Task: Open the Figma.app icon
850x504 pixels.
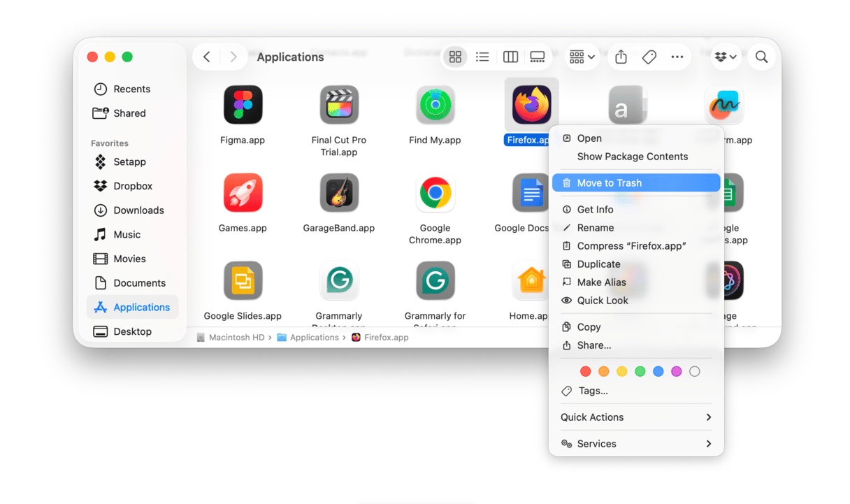Action: point(243,105)
